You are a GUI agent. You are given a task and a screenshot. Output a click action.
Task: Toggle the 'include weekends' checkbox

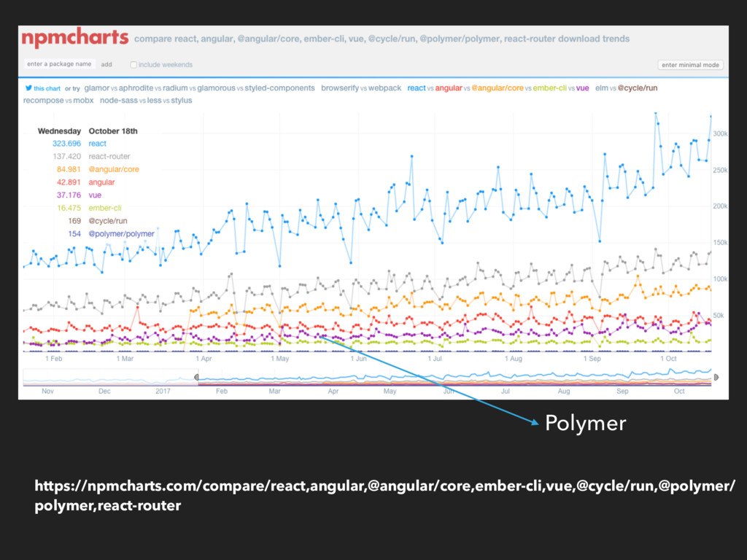pyautogui.click(x=133, y=65)
